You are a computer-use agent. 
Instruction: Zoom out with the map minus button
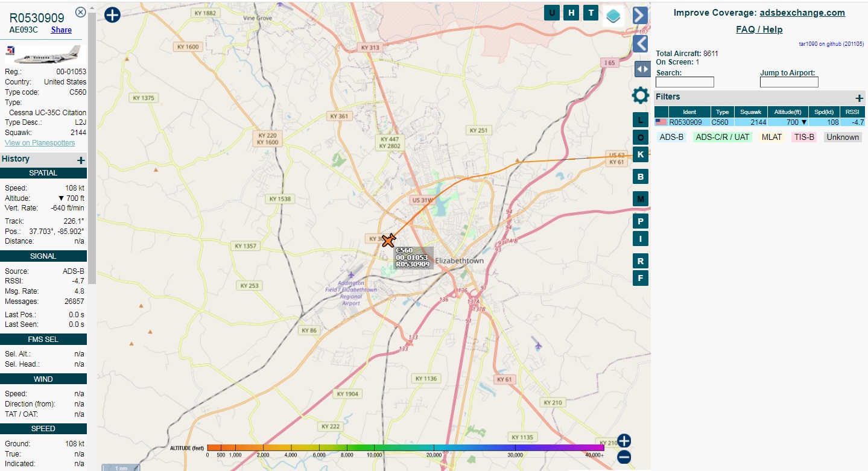click(624, 458)
